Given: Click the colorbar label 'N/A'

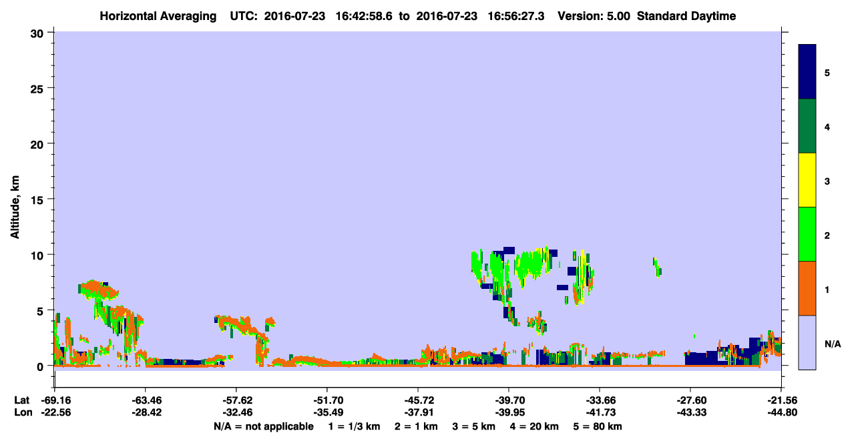Looking at the screenshot, I should coord(833,344).
